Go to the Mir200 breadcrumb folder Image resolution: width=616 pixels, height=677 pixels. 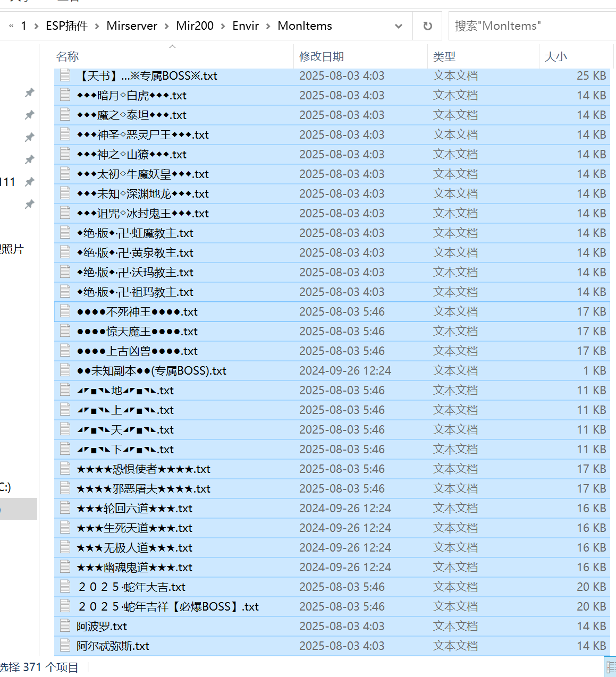(195, 26)
